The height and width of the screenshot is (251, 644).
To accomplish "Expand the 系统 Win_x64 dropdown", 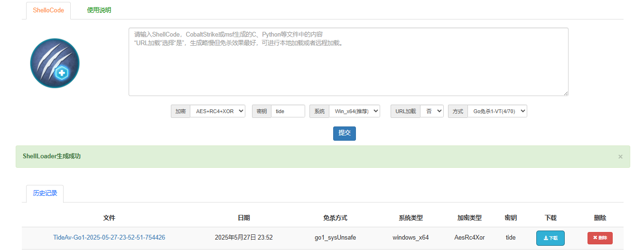I will [354, 111].
